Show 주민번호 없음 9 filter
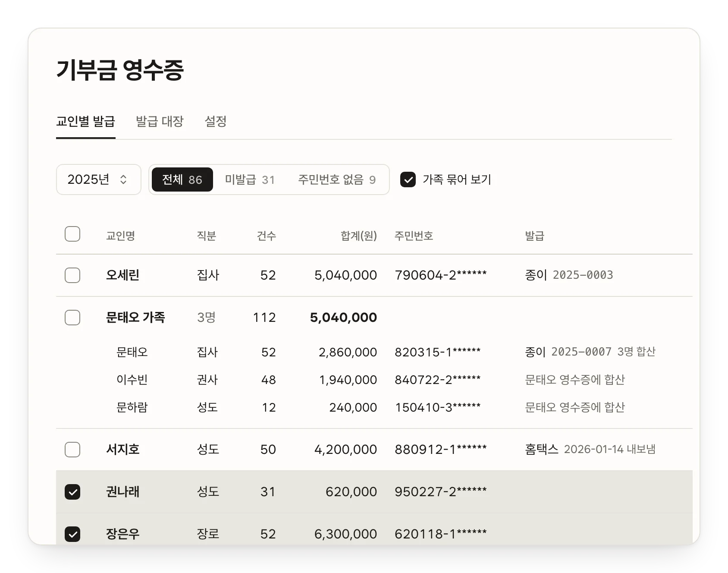 tap(337, 179)
